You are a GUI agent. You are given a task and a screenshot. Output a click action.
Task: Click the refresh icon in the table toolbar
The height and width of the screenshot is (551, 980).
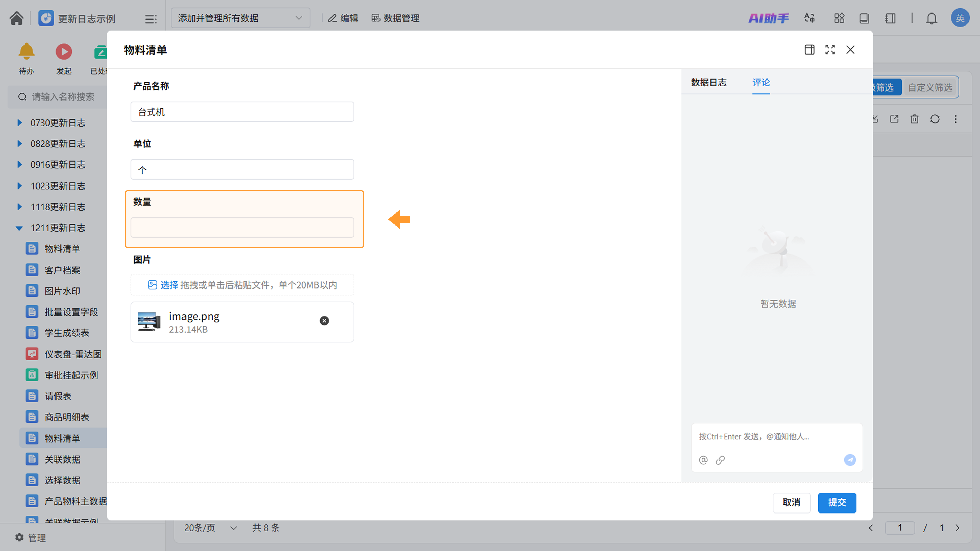(x=935, y=119)
